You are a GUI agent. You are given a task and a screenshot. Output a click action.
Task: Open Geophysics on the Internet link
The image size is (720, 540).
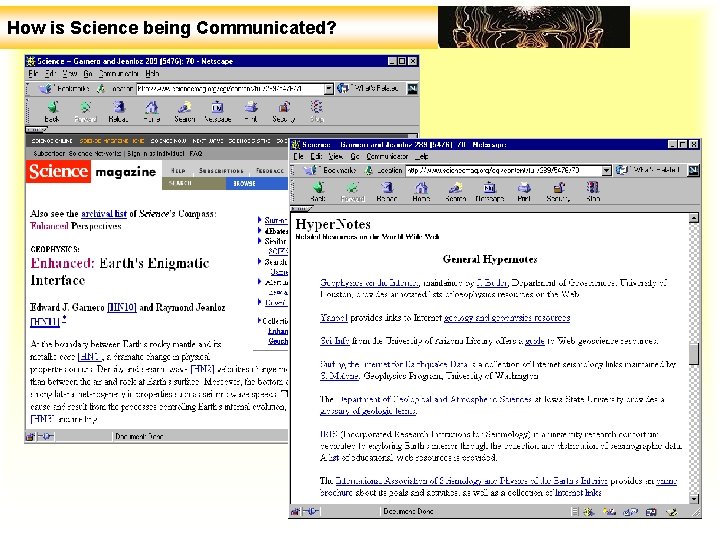click(369, 282)
